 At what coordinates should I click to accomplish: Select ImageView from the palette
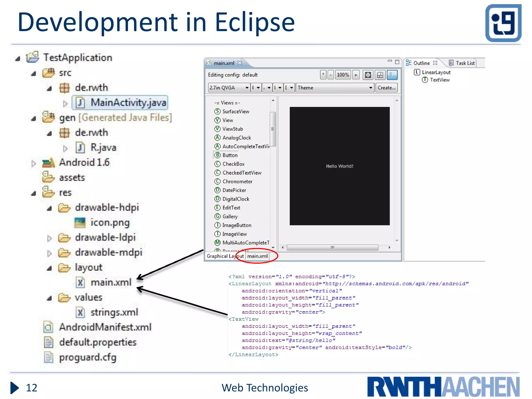[230, 234]
